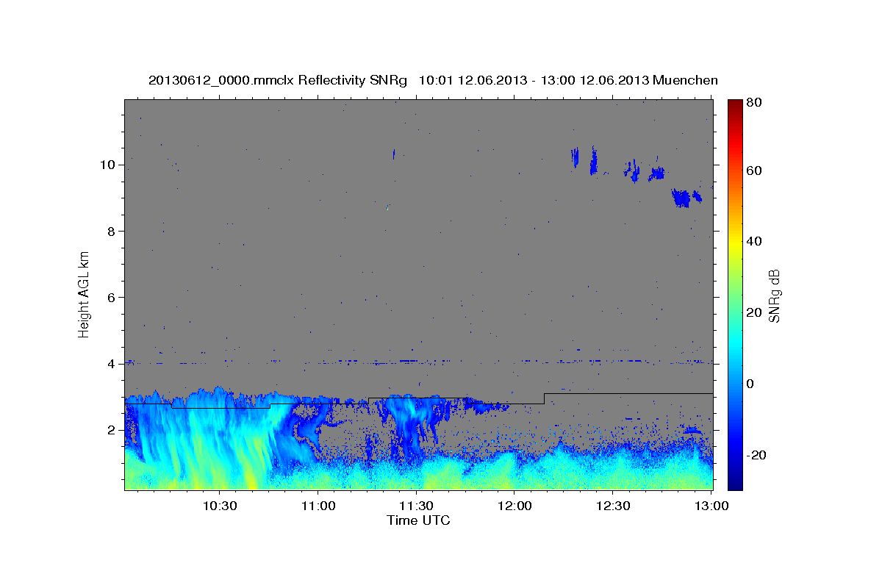
Task: Click the 'Time UTC' axis label
Action: tap(418, 520)
